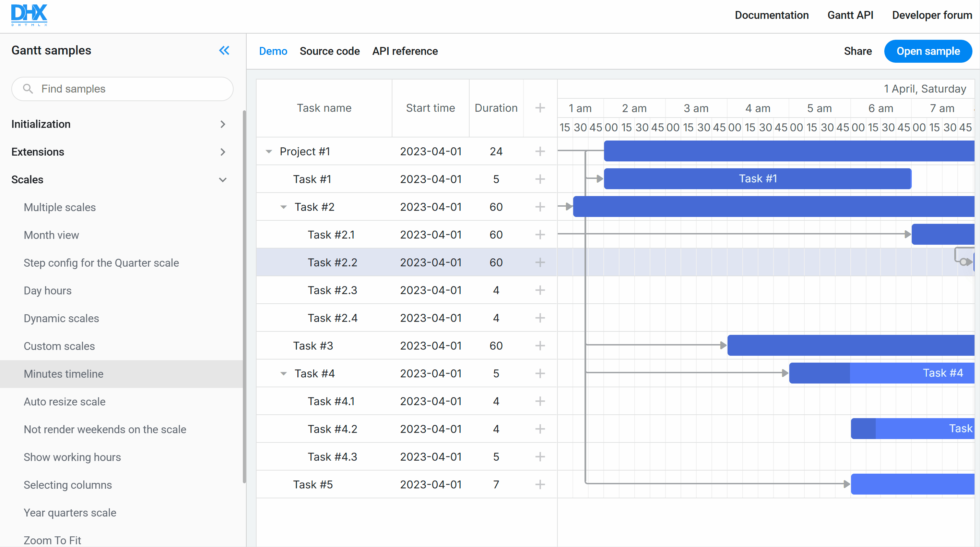The image size is (980, 547).
Task: Open the Custom scales sample
Action: (x=59, y=346)
